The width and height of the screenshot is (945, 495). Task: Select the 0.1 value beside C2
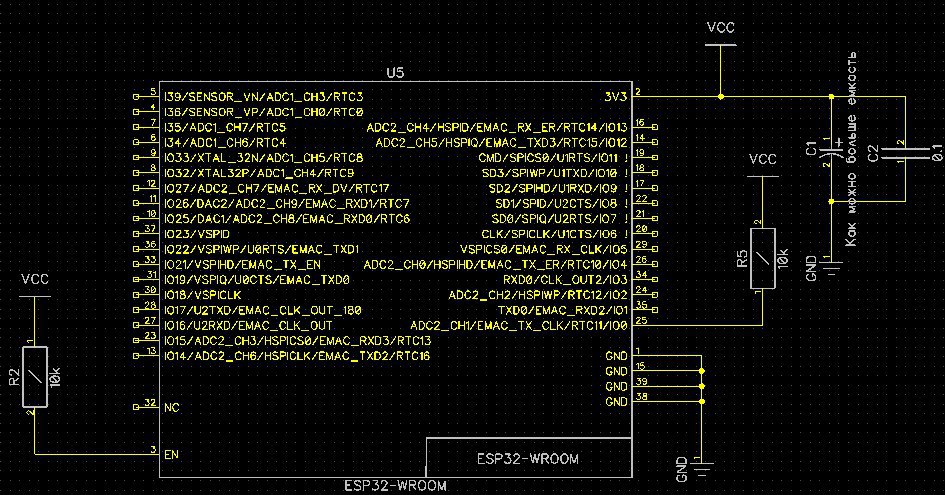tap(937, 153)
